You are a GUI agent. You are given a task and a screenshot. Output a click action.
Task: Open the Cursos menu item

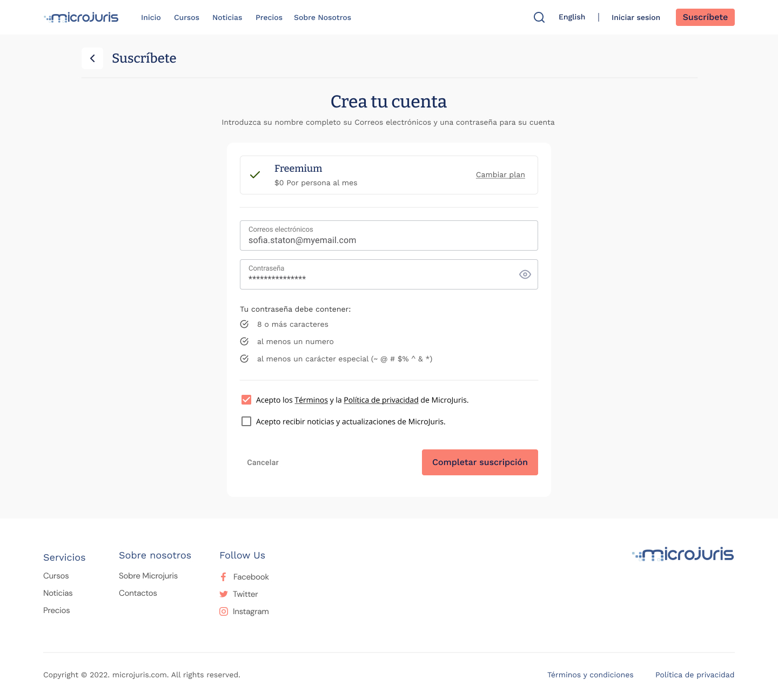coord(186,18)
